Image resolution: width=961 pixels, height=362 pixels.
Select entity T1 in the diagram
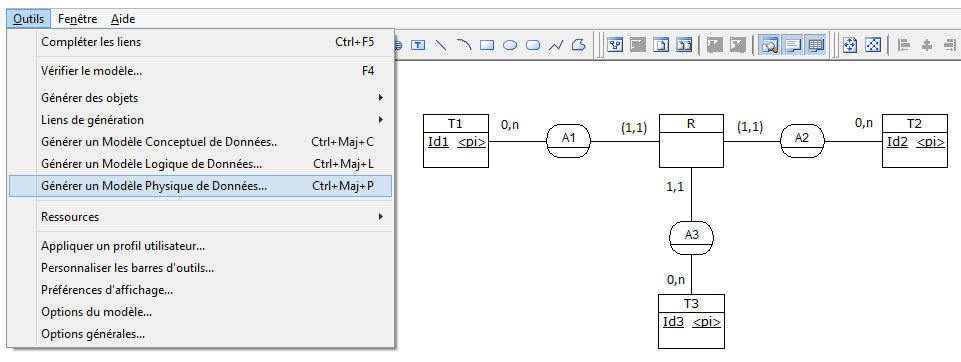coord(456,141)
